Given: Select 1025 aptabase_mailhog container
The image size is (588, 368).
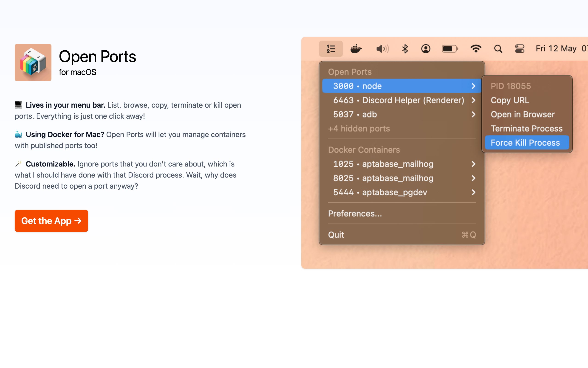Looking at the screenshot, I should point(401,164).
